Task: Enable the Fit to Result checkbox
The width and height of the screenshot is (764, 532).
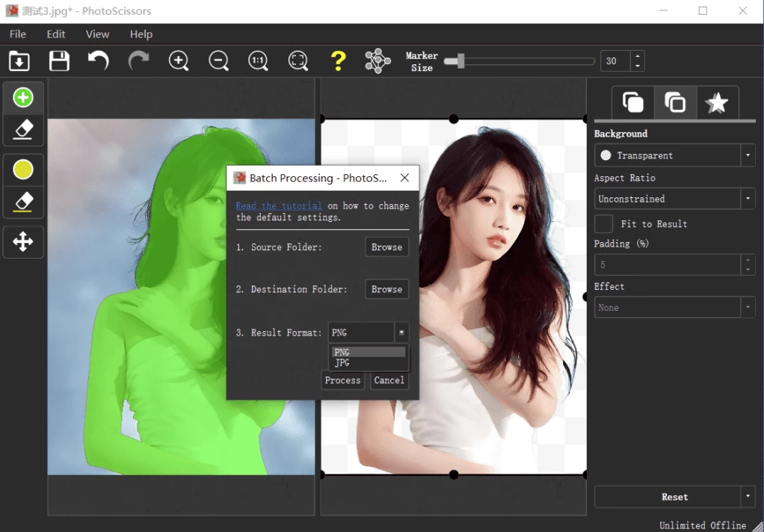Action: click(603, 223)
